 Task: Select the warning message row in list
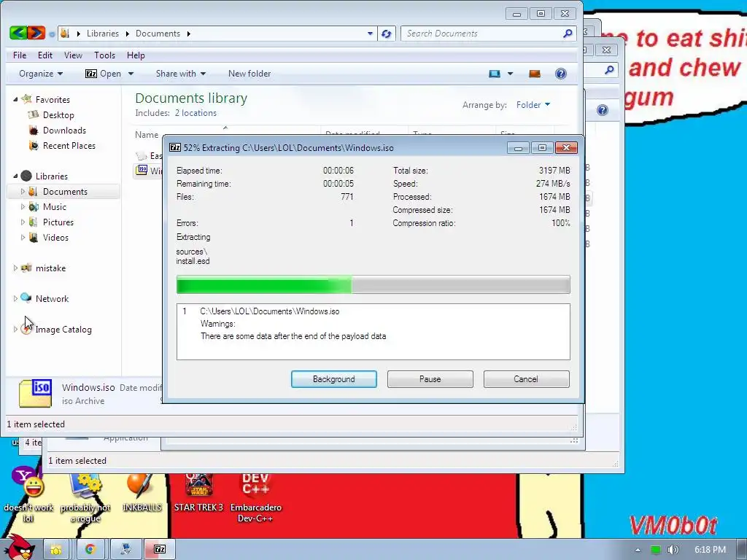pyautogui.click(x=293, y=336)
